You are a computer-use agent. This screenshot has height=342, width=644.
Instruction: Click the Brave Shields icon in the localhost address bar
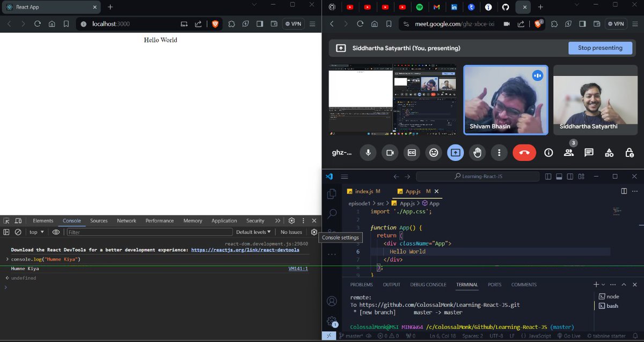point(215,24)
